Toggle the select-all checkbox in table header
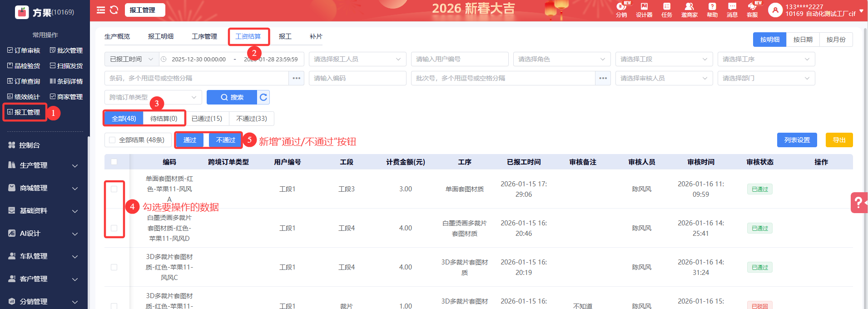Image resolution: width=868 pixels, height=309 pixels. (x=114, y=162)
